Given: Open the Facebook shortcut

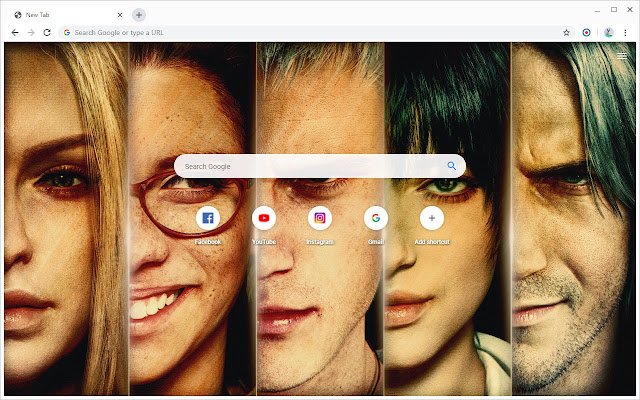Looking at the screenshot, I should pyautogui.click(x=208, y=218).
